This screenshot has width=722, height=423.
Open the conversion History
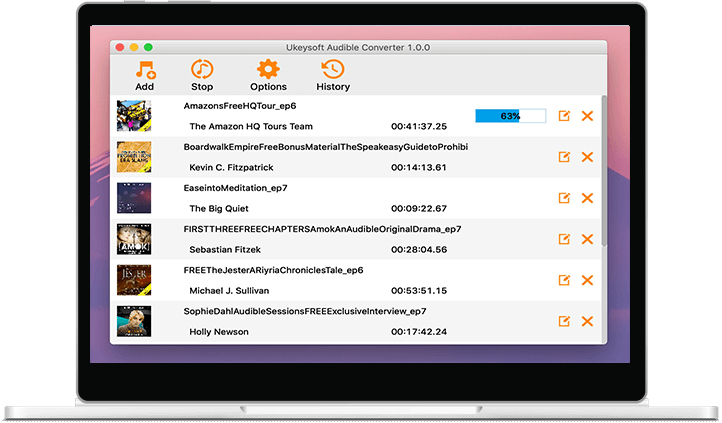click(332, 70)
